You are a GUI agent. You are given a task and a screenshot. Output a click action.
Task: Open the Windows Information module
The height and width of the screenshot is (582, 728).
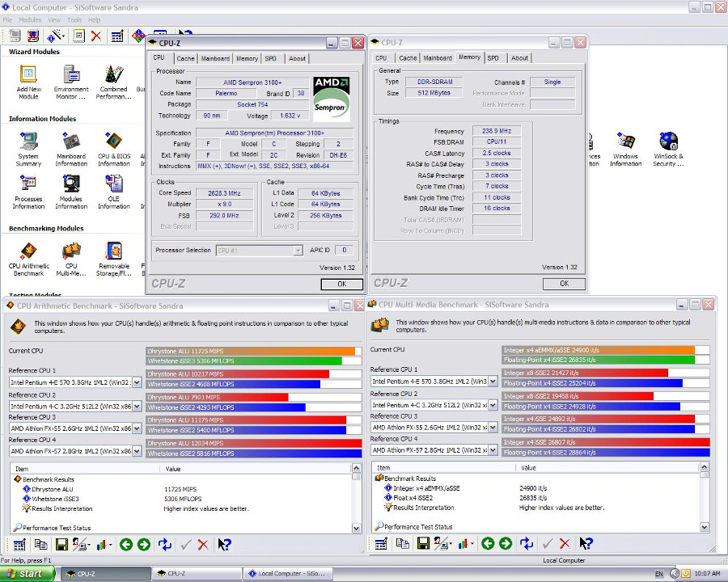point(625,150)
